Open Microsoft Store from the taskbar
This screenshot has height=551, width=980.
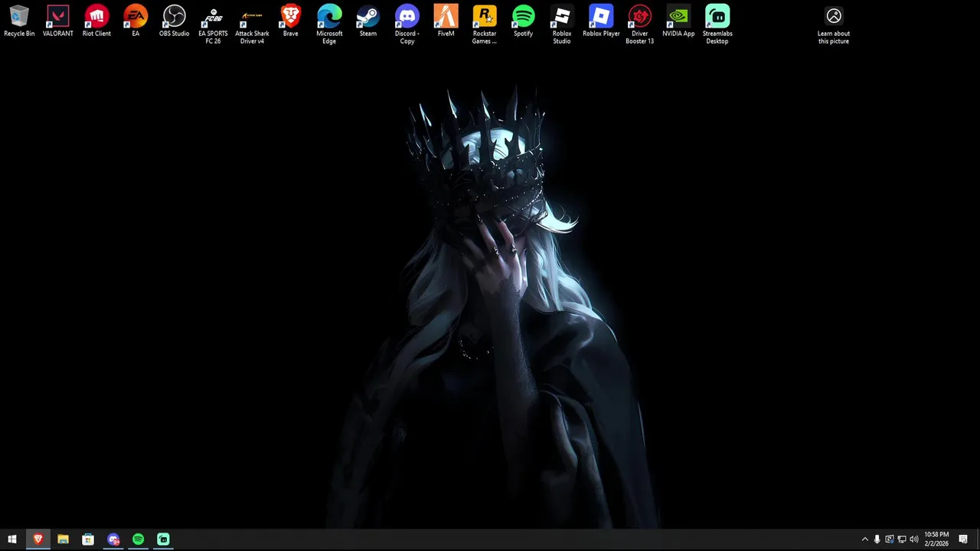88,540
